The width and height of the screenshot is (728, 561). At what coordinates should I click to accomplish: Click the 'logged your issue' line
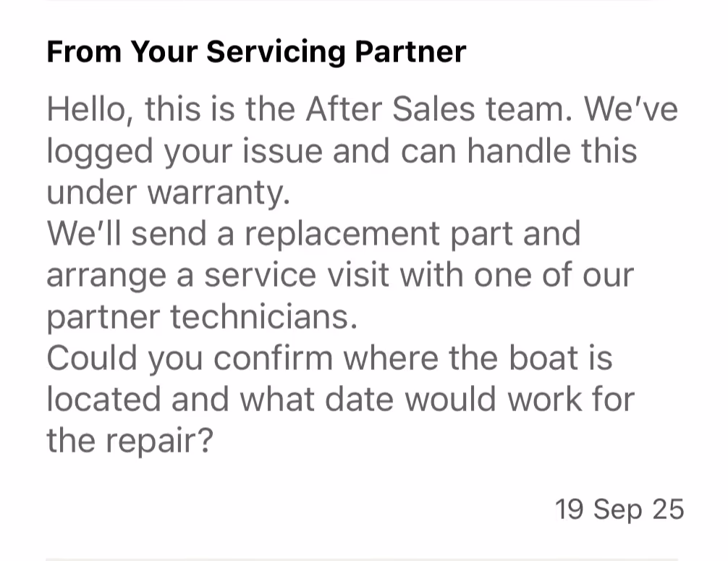point(342,151)
